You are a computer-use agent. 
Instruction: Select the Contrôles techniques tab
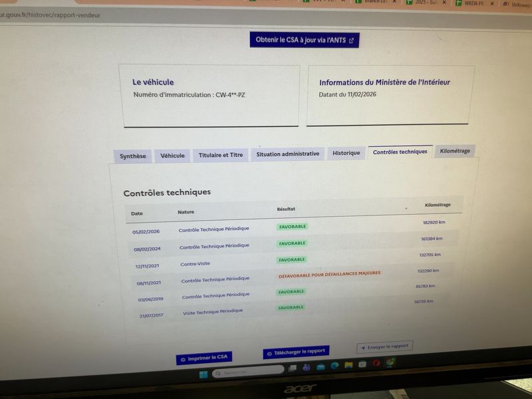400,152
